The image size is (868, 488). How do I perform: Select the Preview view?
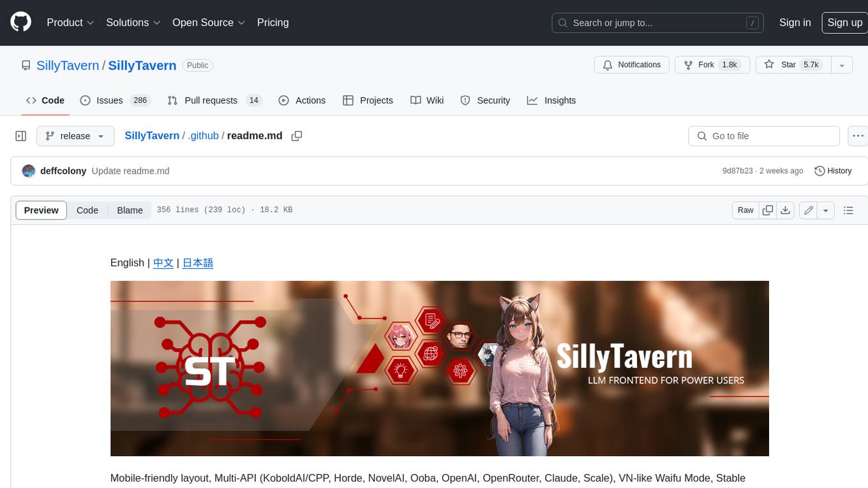(41, 210)
